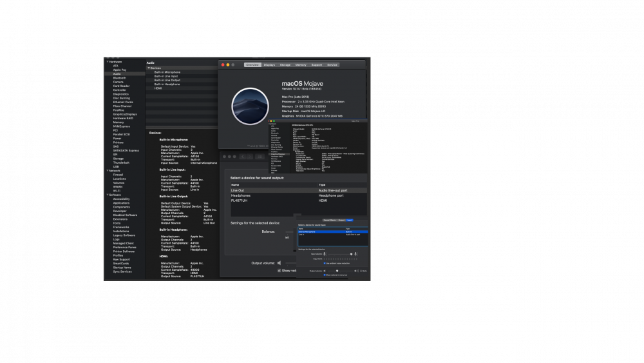Screen dimensions: 644x363
Task: Select Internal Microphone input device row
Action: pos(333,232)
